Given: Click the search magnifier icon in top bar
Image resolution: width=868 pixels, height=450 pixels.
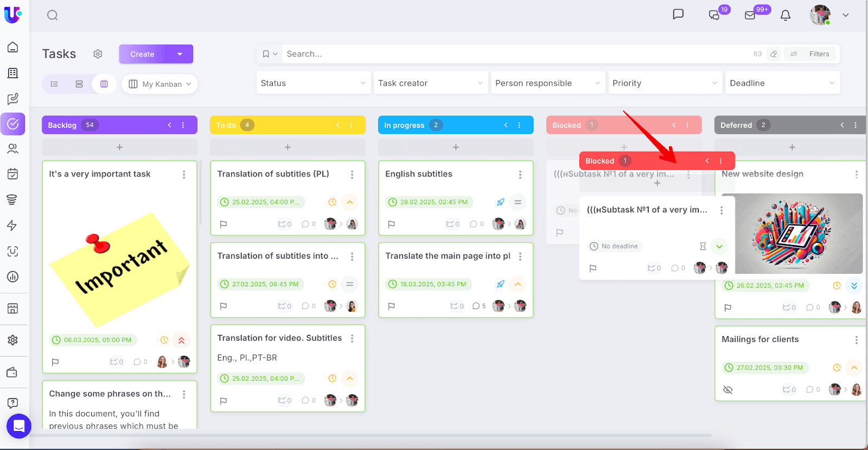Looking at the screenshot, I should tap(52, 15).
